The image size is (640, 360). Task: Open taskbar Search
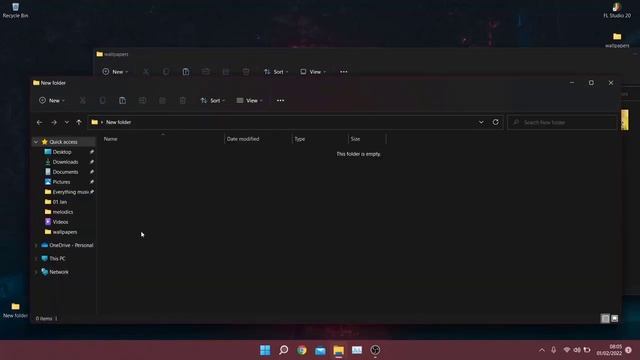(284, 350)
